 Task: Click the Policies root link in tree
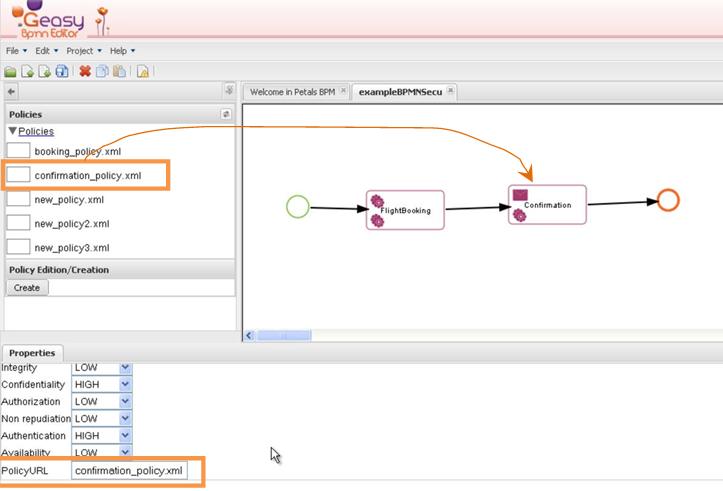click(x=36, y=131)
